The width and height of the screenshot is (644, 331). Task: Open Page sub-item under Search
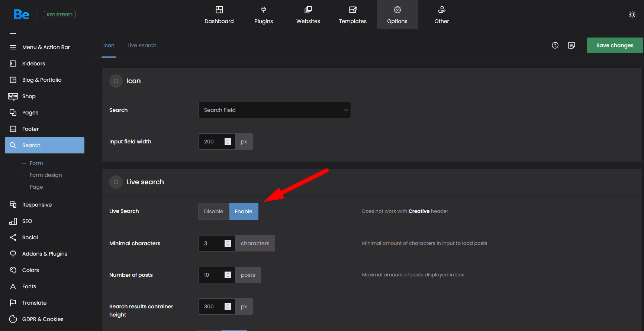pos(36,187)
